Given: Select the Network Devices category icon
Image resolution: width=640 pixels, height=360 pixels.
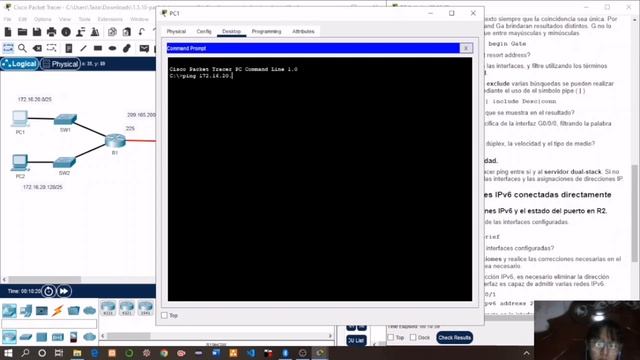Looking at the screenshot, I should [9, 311].
